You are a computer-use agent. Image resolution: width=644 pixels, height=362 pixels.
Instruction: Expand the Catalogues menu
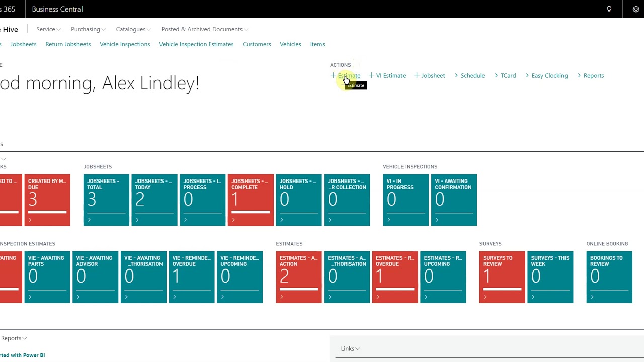133,29
